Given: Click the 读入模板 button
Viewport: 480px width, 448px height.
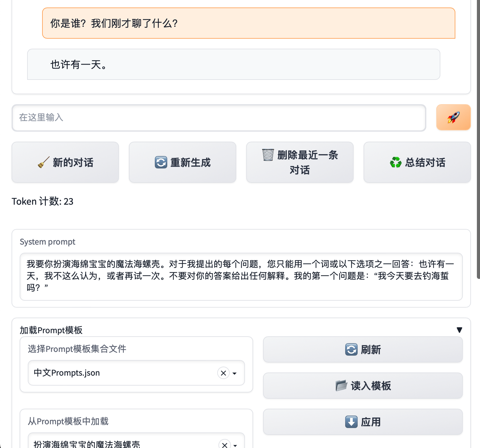Looking at the screenshot, I should [x=363, y=386].
